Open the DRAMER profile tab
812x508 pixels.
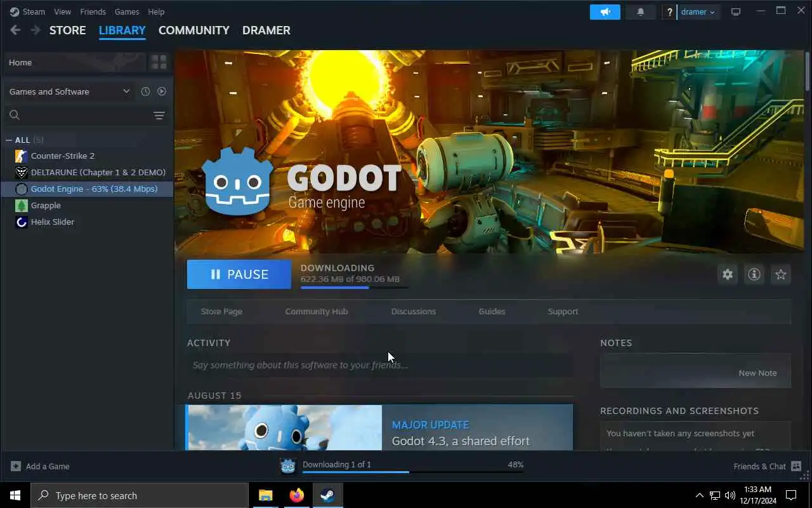click(x=266, y=30)
